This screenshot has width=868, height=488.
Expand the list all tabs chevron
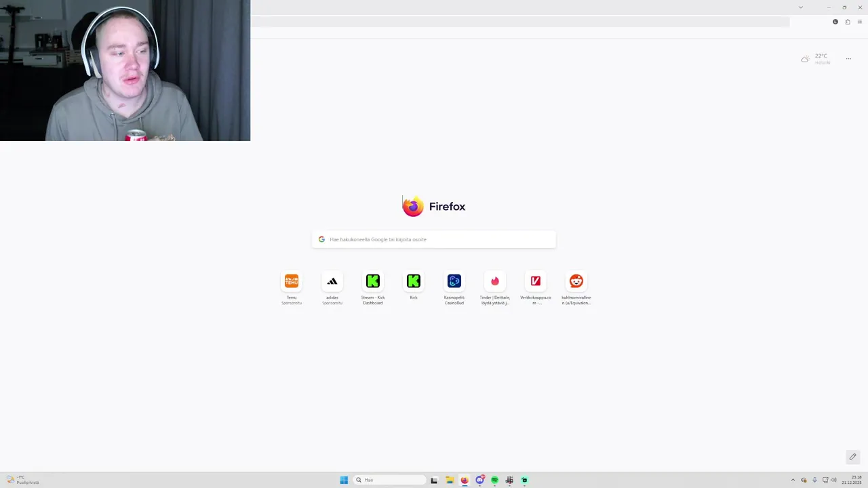(x=801, y=7)
